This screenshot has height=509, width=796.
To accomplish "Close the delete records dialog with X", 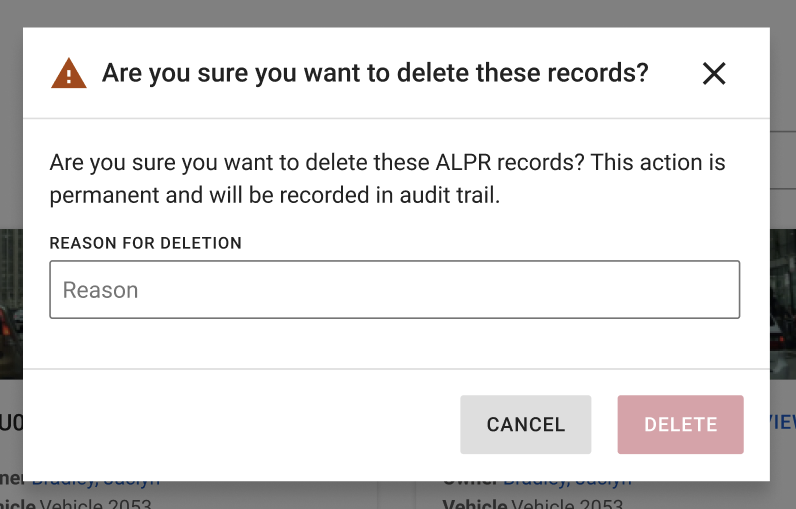I will (x=713, y=73).
